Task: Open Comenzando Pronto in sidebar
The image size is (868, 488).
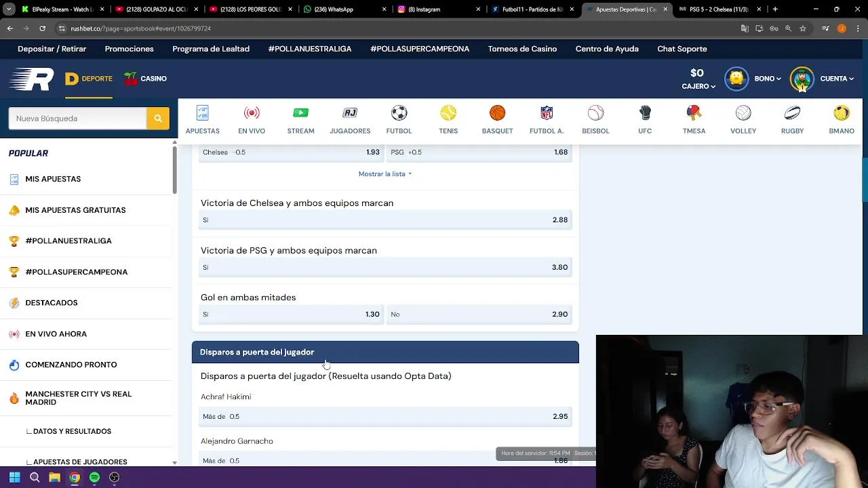Action: click(x=71, y=365)
